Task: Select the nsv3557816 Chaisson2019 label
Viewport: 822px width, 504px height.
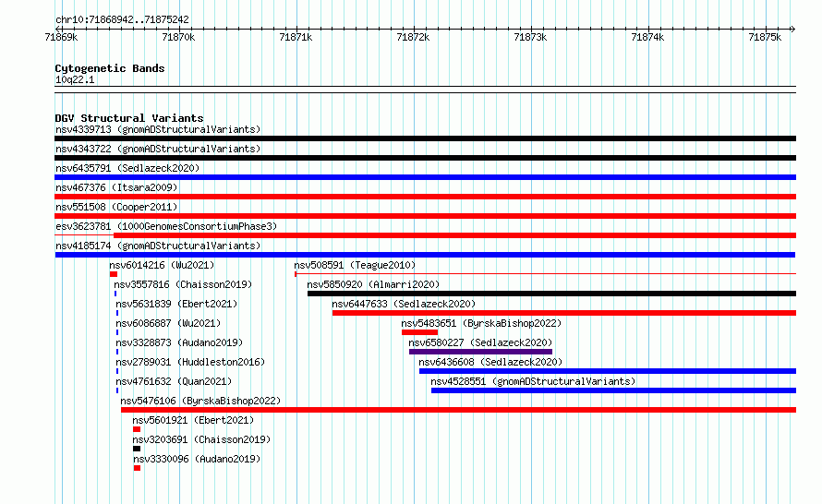Action: click(183, 284)
